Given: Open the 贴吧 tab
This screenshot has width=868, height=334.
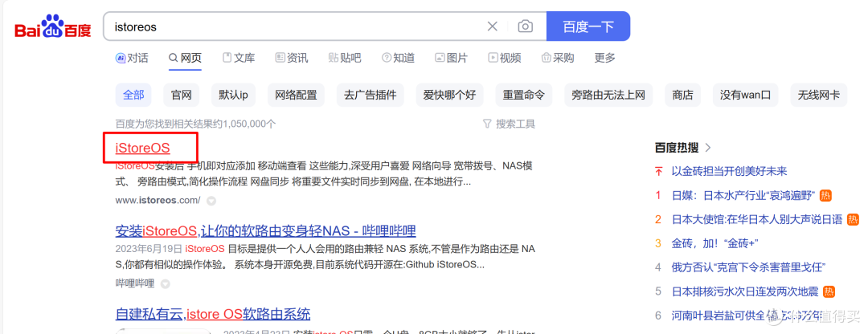Looking at the screenshot, I should pos(345,58).
